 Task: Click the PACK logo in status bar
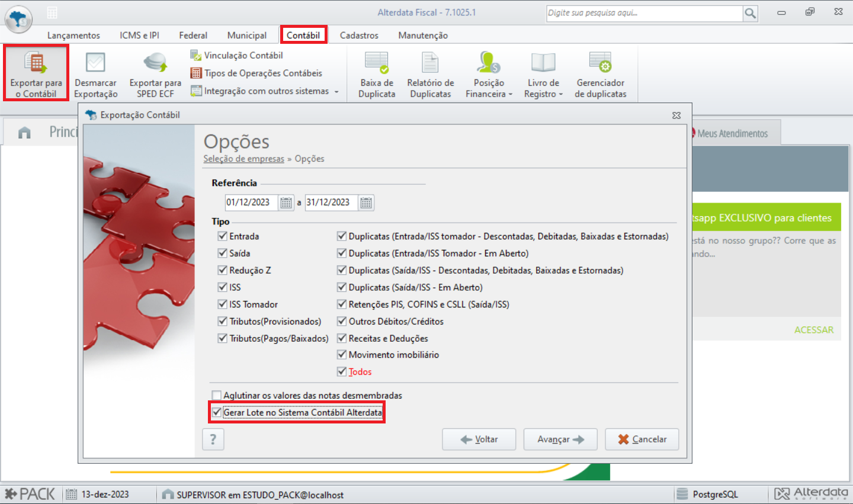pyautogui.click(x=30, y=494)
